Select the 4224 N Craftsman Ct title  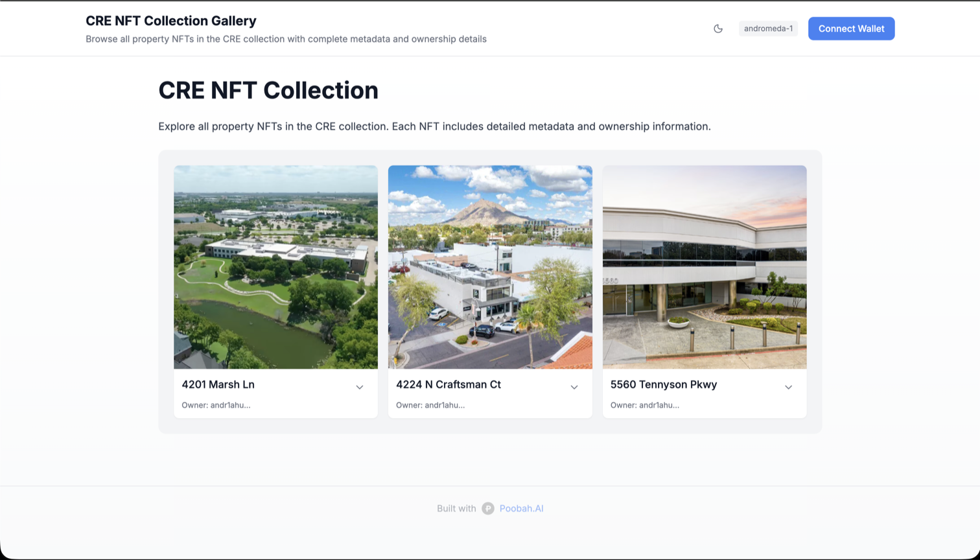(449, 384)
